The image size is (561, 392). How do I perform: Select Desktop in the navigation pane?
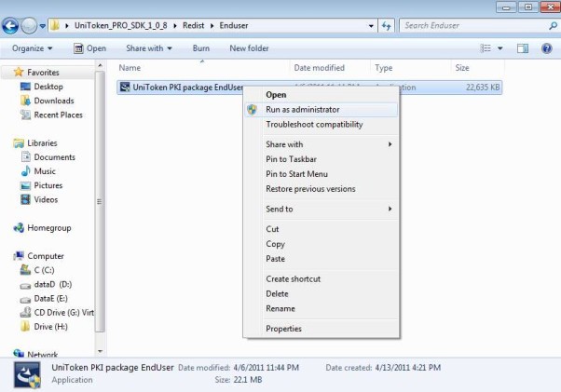point(48,87)
